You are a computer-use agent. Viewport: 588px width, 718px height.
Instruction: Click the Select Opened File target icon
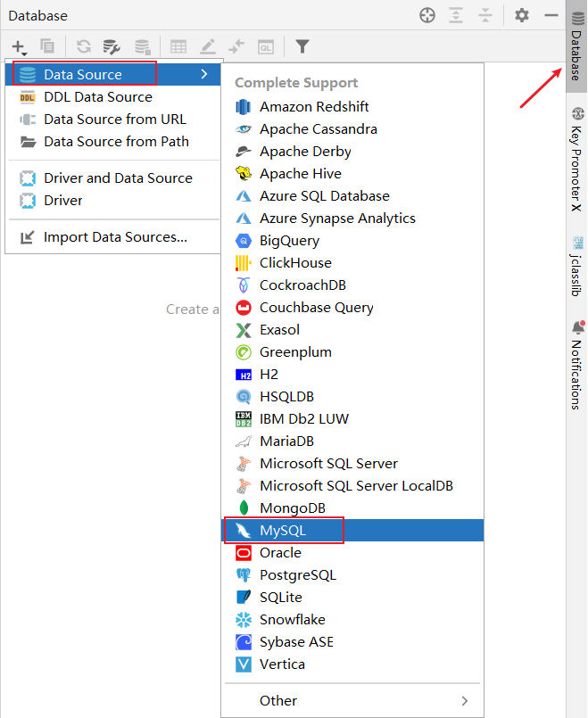(427, 15)
